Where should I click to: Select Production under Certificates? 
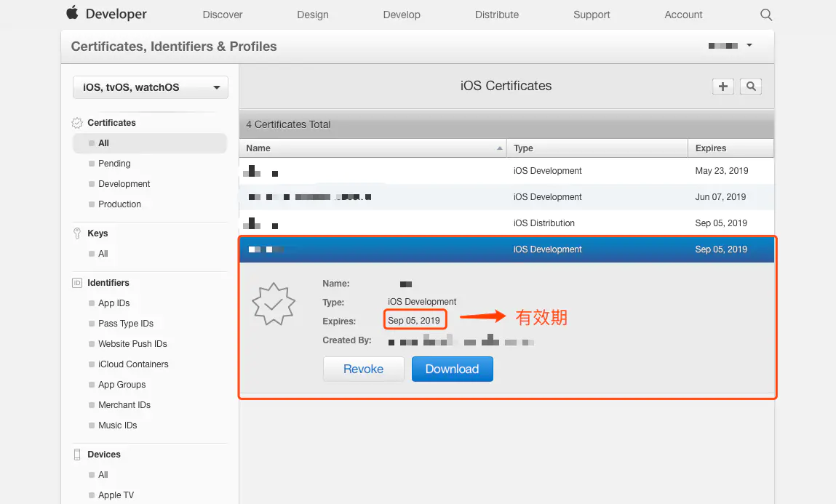click(119, 204)
